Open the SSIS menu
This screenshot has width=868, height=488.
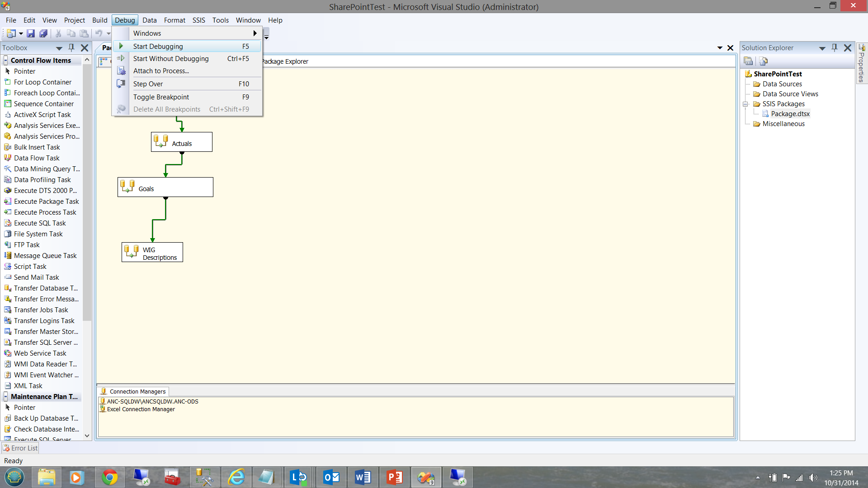(198, 20)
